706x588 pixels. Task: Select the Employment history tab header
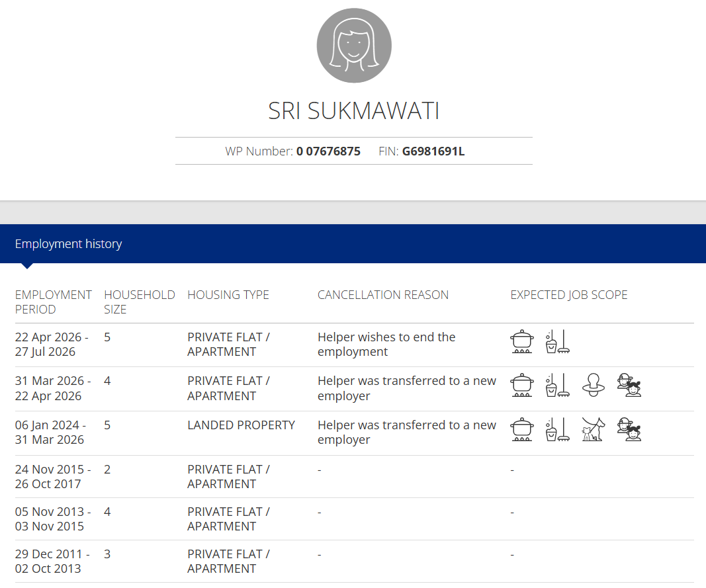[68, 243]
